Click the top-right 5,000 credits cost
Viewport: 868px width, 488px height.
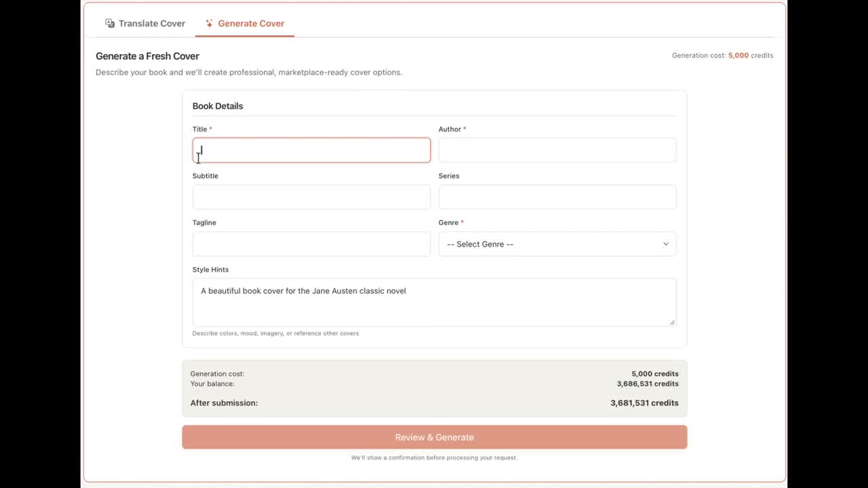[x=738, y=56]
